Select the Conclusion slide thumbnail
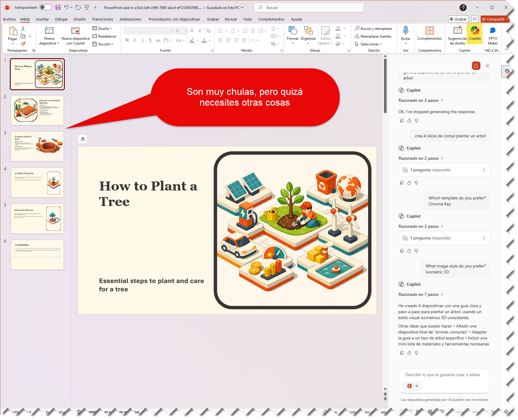This screenshot has height=420, width=518. click(37, 255)
